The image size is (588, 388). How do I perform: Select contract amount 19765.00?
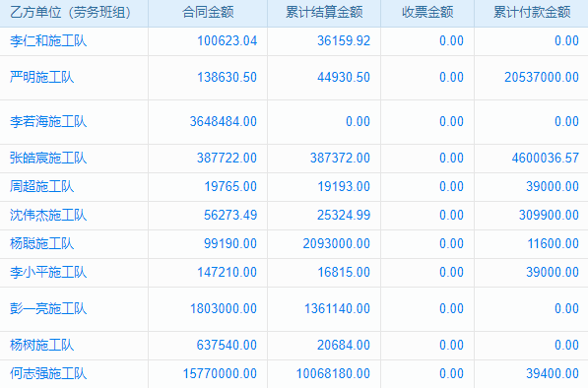[230, 186]
